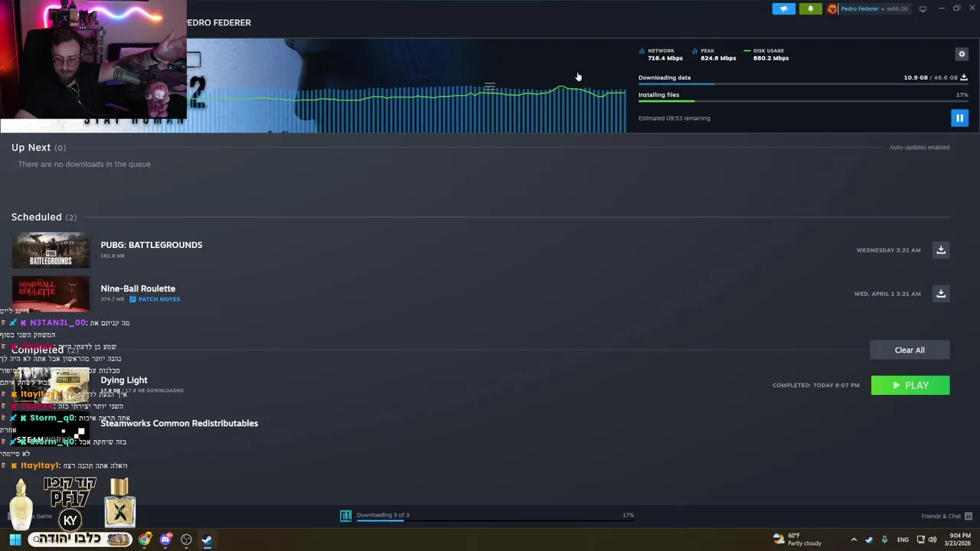Click PEDRO FEDERER in the top navigation
Image resolution: width=980 pixels, height=551 pixels.
(x=219, y=22)
